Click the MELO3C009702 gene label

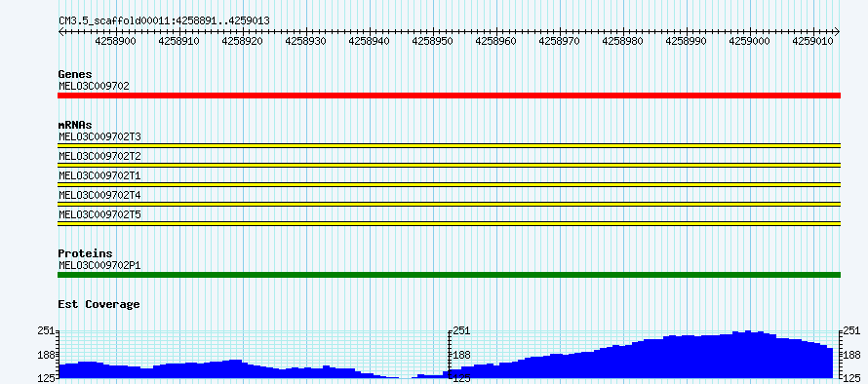point(94,87)
